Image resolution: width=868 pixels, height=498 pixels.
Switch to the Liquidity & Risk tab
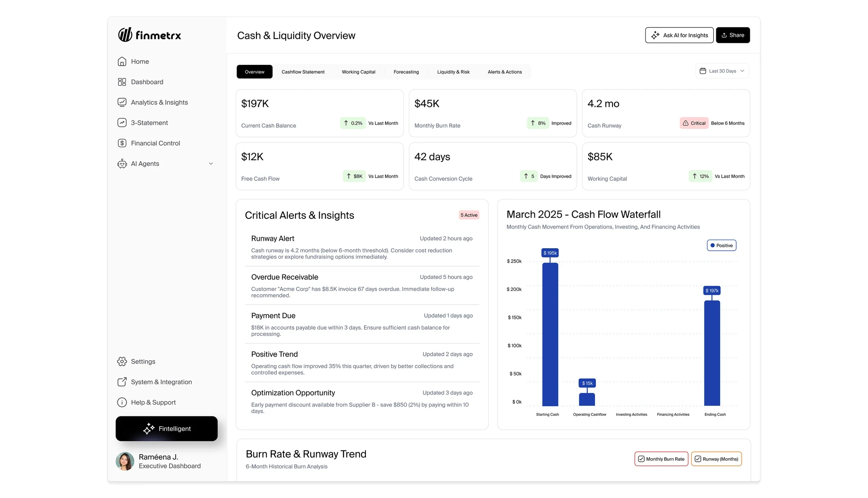point(453,72)
